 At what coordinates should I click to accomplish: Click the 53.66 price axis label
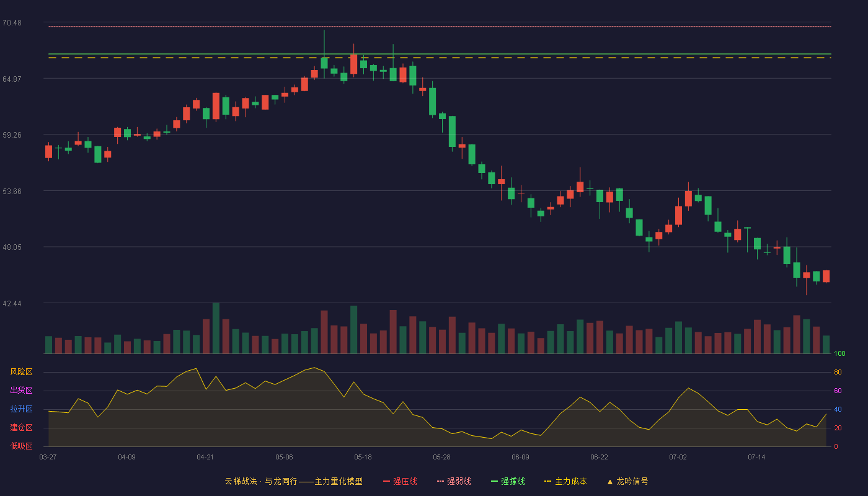[12, 191]
